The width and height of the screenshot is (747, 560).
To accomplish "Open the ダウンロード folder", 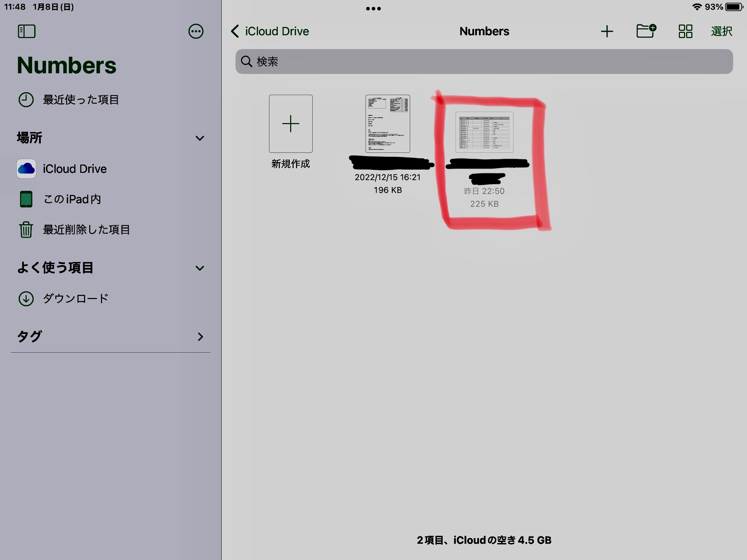I will [x=75, y=299].
